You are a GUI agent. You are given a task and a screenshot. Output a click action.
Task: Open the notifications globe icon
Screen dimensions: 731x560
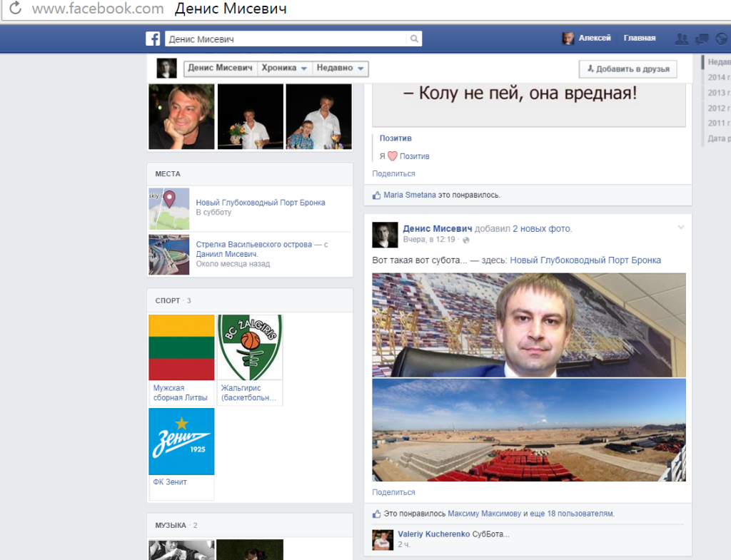tap(722, 39)
